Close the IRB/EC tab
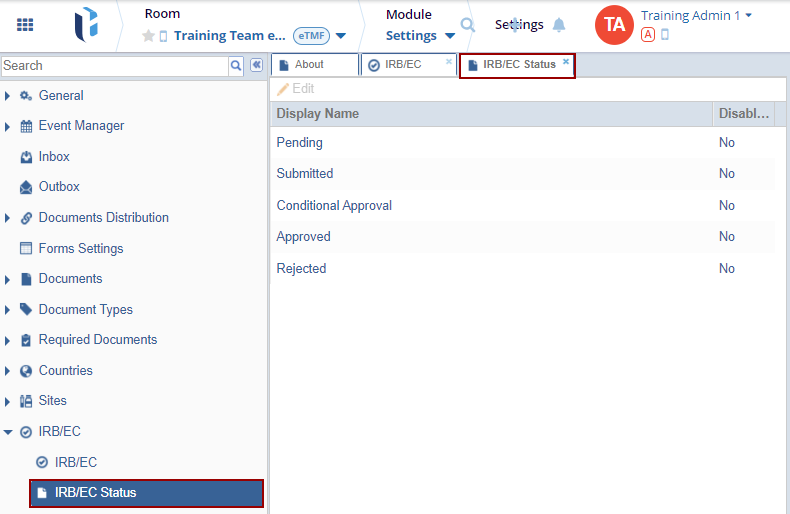The height and width of the screenshot is (514, 790). (449, 62)
